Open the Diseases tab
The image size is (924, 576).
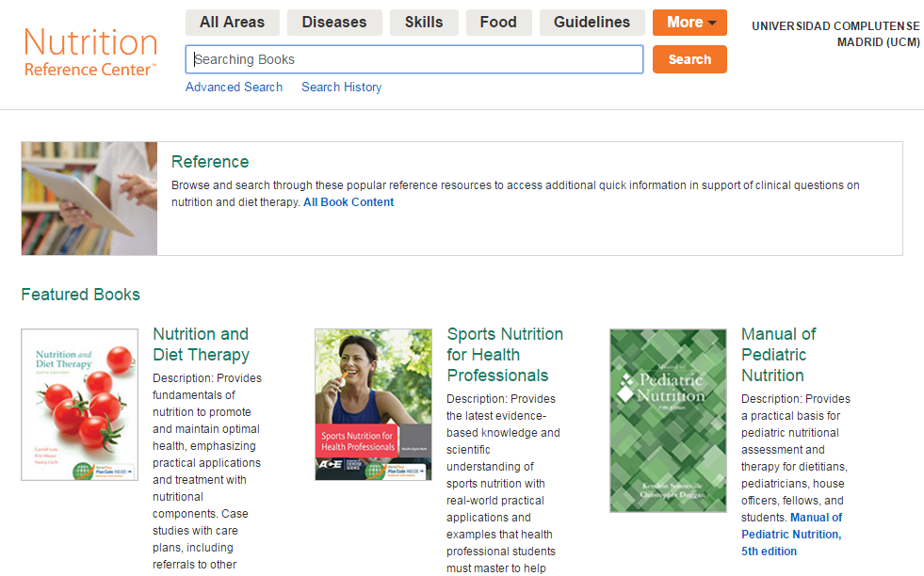[x=334, y=23]
